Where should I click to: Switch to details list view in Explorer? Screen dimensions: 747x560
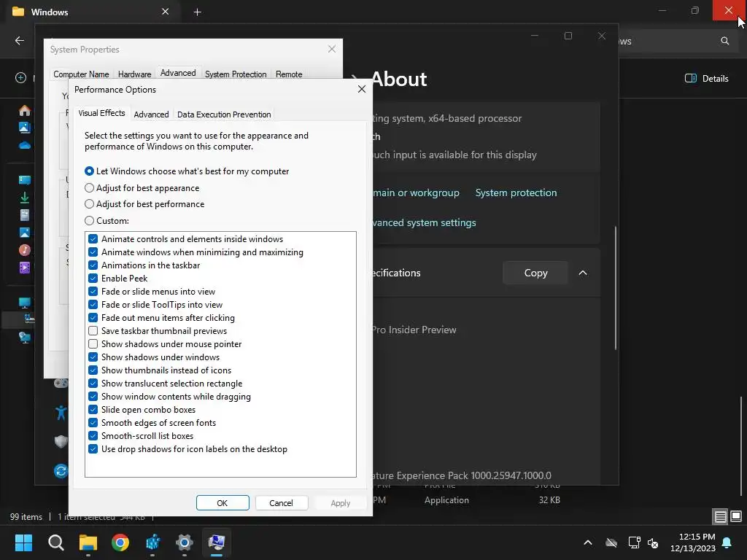(720, 516)
